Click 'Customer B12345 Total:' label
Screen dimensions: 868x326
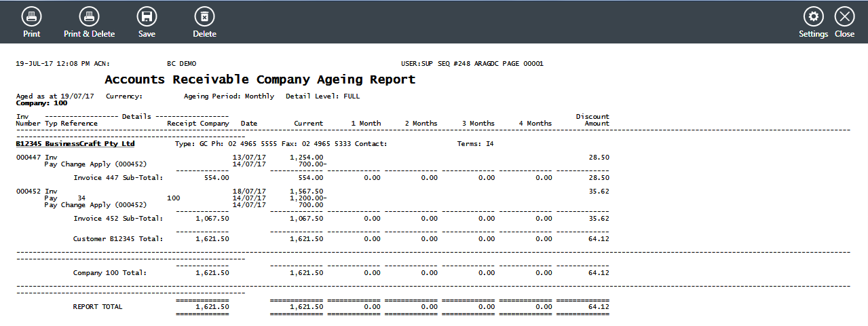point(119,239)
